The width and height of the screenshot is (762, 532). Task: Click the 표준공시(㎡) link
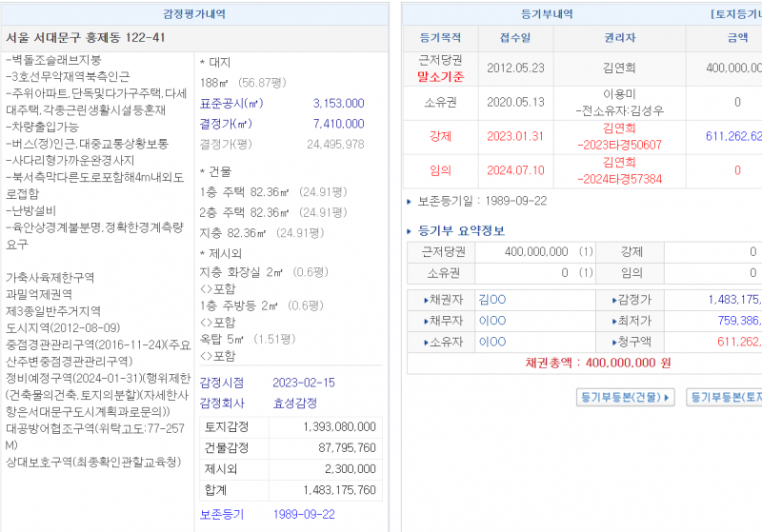[231, 104]
